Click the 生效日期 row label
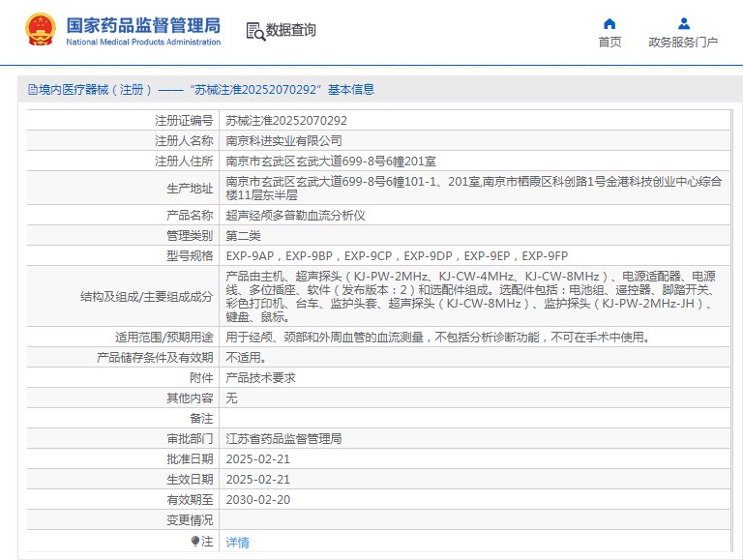This screenshot has height=560, width=743. tap(190, 480)
